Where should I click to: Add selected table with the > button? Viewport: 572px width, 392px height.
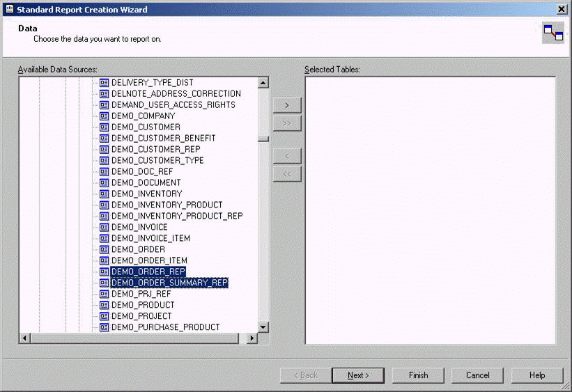tap(287, 105)
